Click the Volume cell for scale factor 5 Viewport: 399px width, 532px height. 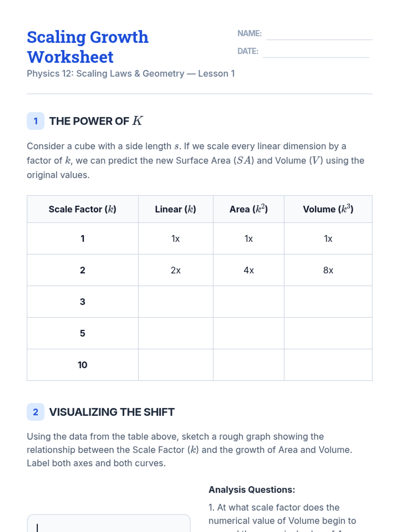pyautogui.click(x=328, y=333)
